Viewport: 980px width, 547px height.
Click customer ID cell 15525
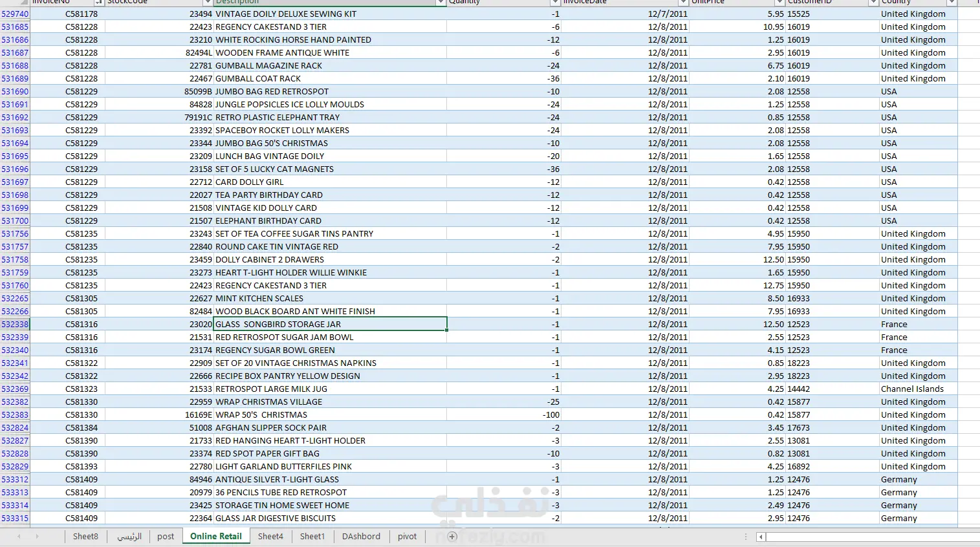pyautogui.click(x=832, y=14)
